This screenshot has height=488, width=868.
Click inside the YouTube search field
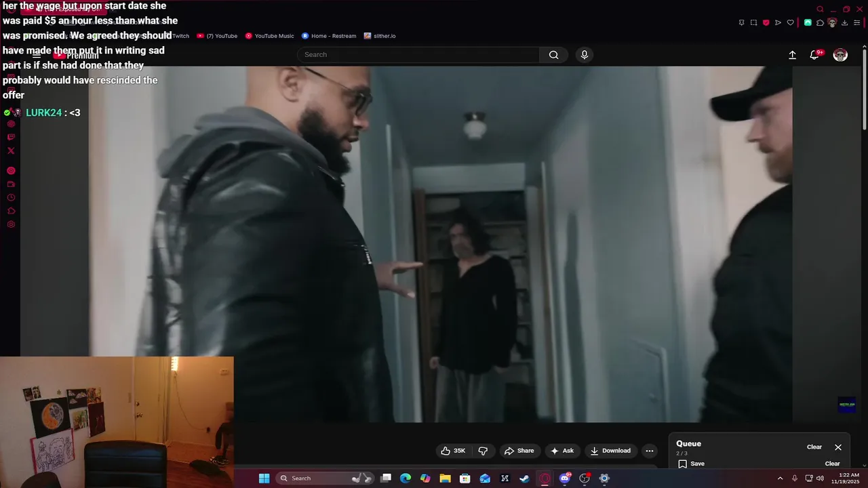418,55
